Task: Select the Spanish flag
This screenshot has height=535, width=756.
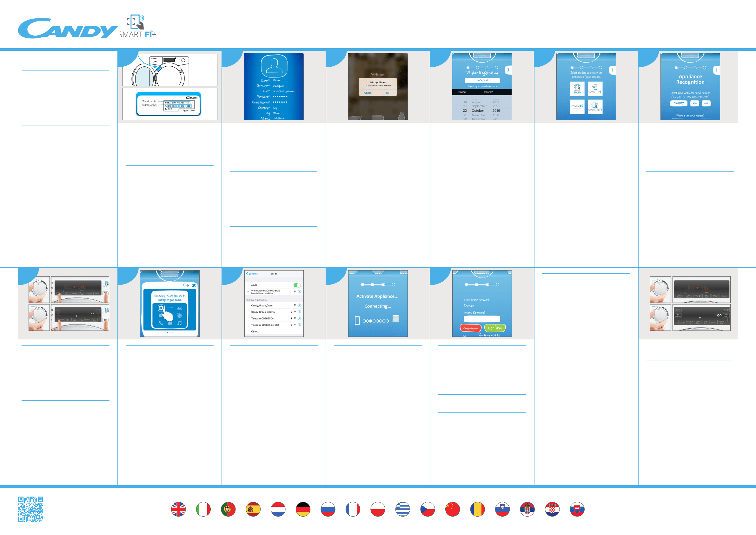Action: coord(253,509)
